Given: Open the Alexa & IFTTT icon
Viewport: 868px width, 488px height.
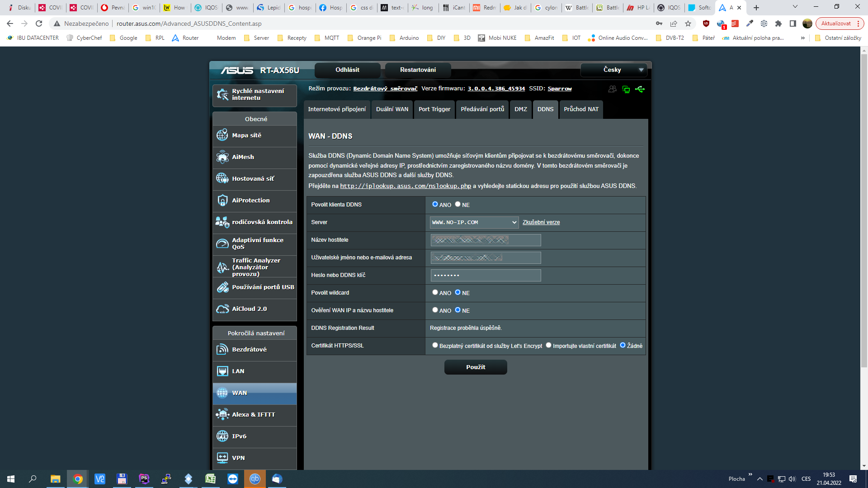Looking at the screenshot, I should click(x=222, y=414).
